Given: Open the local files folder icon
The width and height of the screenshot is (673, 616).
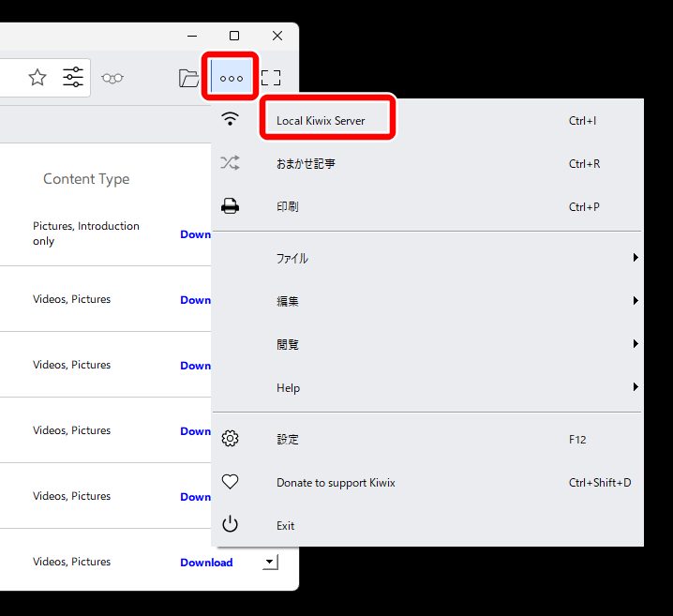Looking at the screenshot, I should [189, 79].
